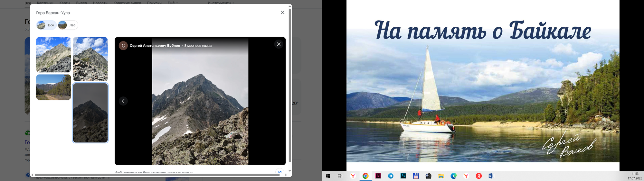Open red Yandex Я taskbar icon
The image size is (644, 181).
click(478, 176)
